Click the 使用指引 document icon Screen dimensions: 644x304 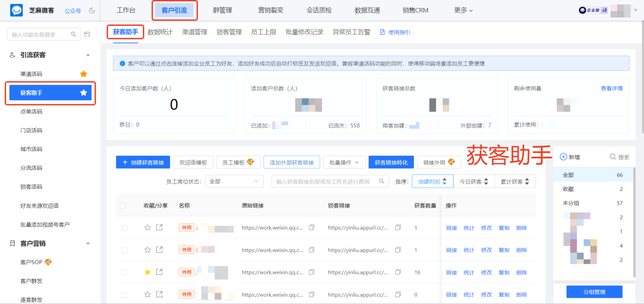382,33
